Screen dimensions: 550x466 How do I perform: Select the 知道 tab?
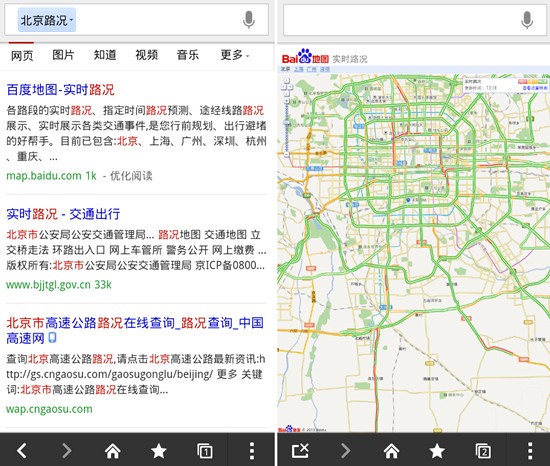105,55
